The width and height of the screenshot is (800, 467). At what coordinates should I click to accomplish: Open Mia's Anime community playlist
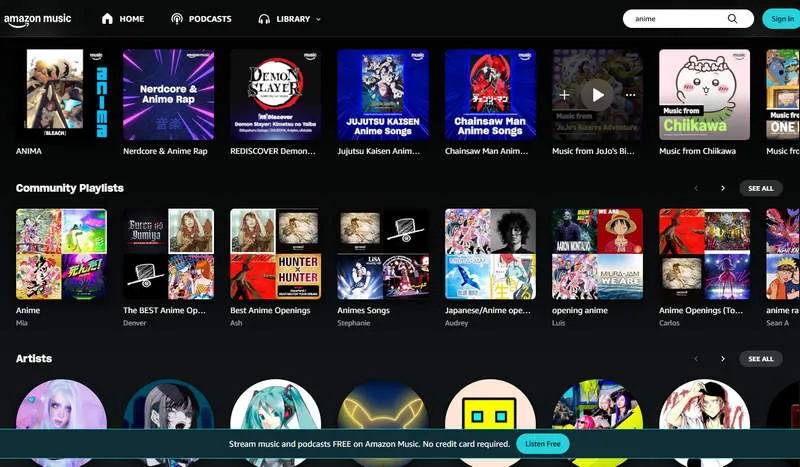pos(62,254)
